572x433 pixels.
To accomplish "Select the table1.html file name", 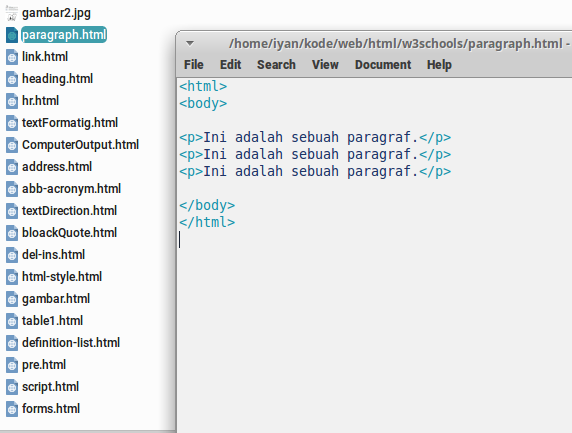I will tap(52, 321).
